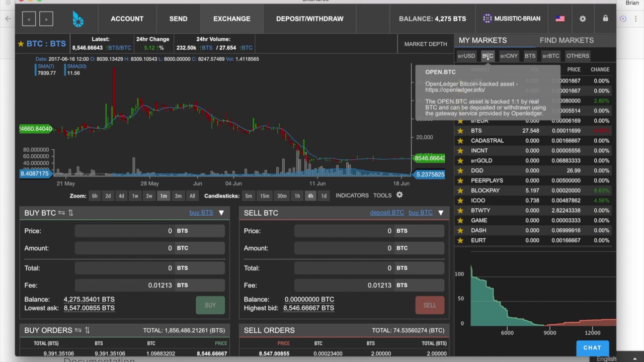The width and height of the screenshot is (644, 362).
Task: Unstar the EURT market row
Action: coord(460,240)
